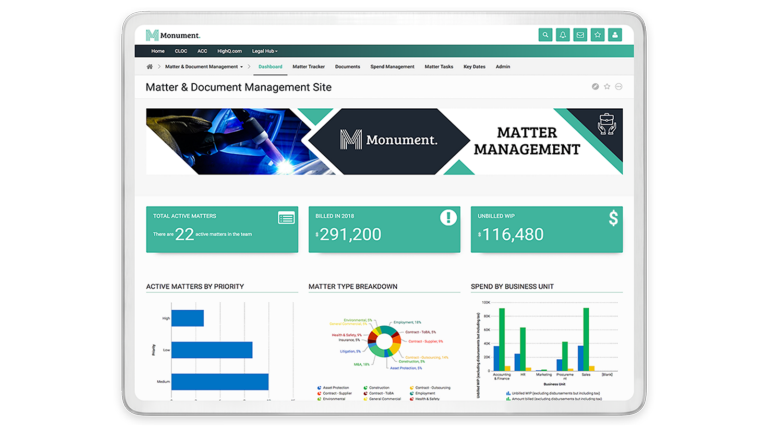Click the Medium priority bar in chart

(220, 382)
